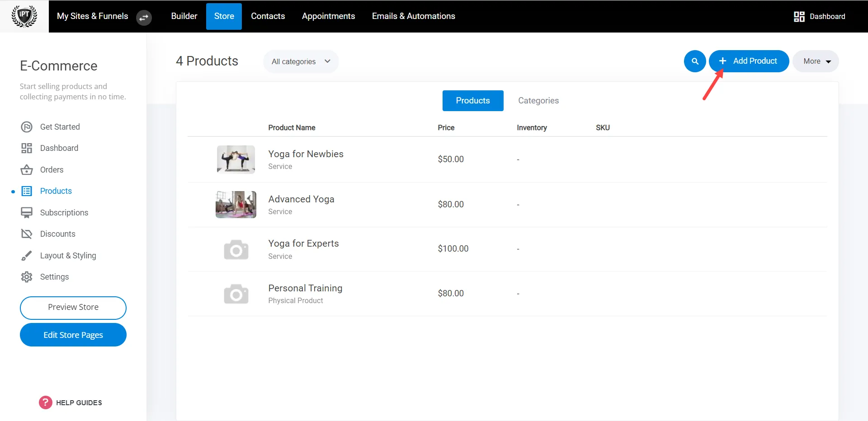The image size is (868, 421).
Task: Click the Discounts icon in the sidebar
Action: pos(27,234)
